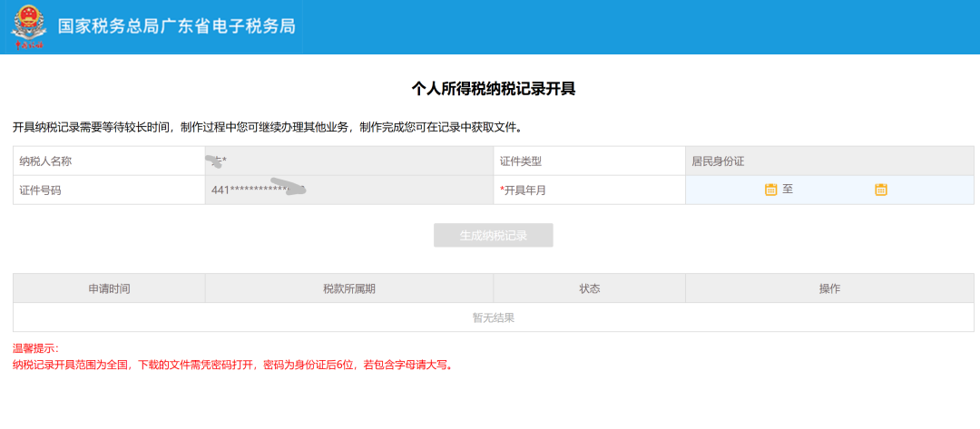Select the 状态 column header
Viewport: 980px width, 429px height.
pyautogui.click(x=589, y=288)
